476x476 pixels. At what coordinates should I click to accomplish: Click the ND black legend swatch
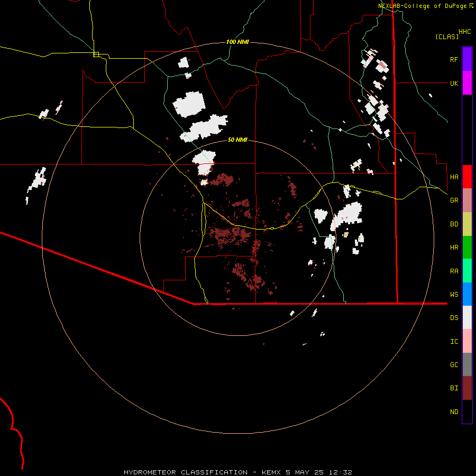pyautogui.click(x=467, y=411)
